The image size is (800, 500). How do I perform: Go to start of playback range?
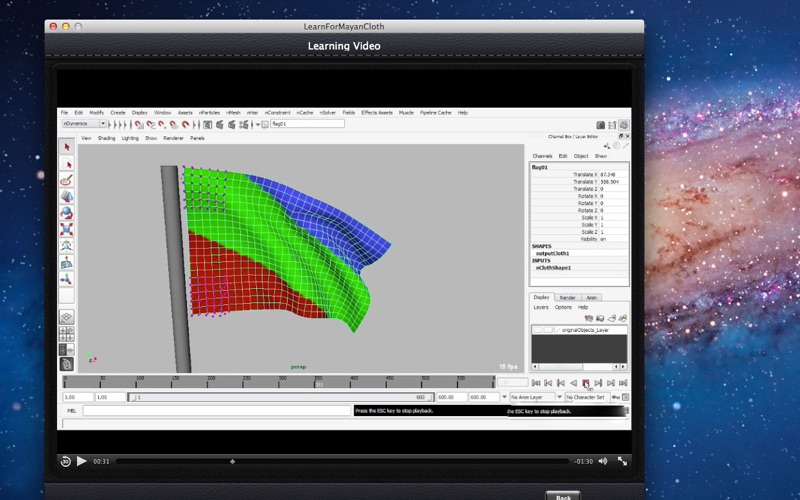pyautogui.click(x=536, y=383)
